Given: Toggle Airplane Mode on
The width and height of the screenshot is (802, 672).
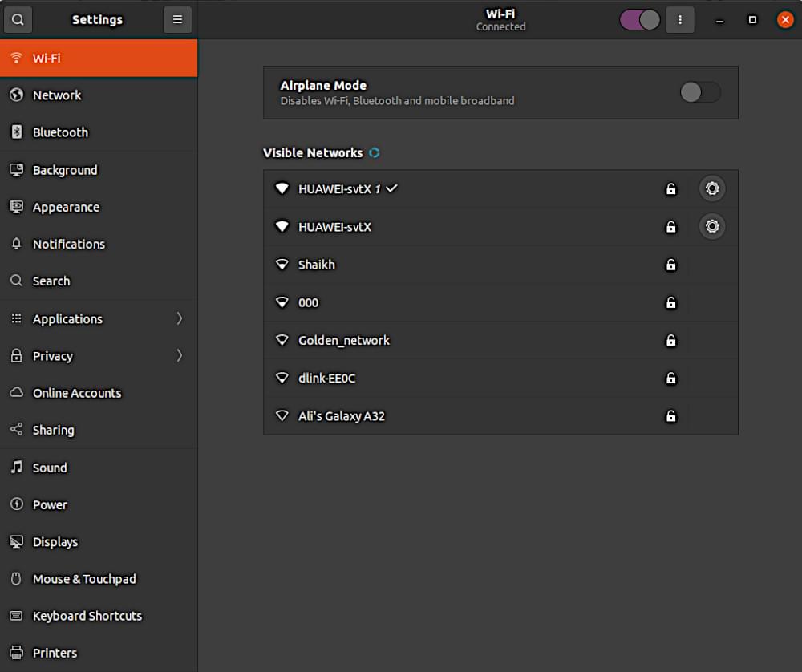Looking at the screenshot, I should (699, 92).
